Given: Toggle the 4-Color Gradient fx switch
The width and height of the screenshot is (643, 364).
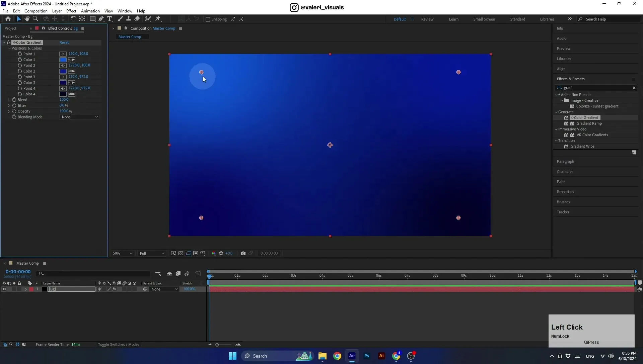Looking at the screenshot, I should coord(9,42).
